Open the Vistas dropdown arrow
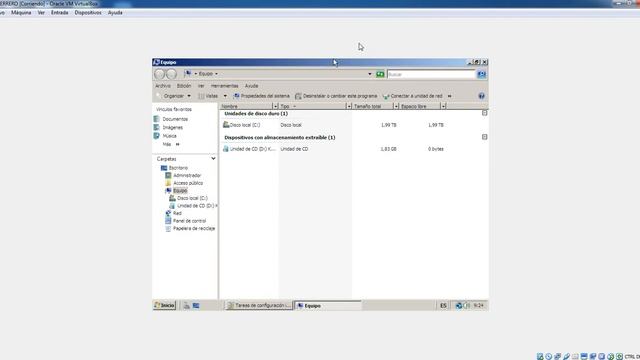 [225, 96]
